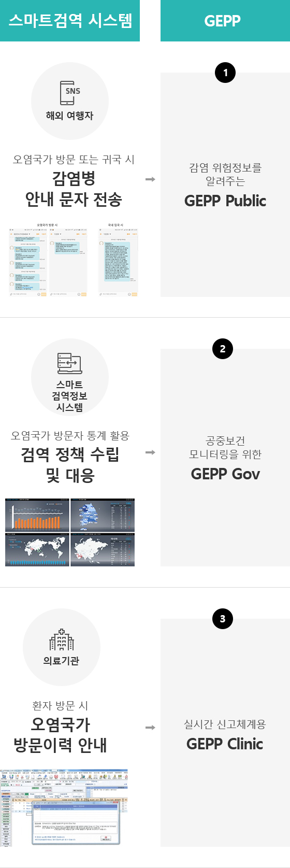
Task: Click the medical institution hospital building icon
Action: coord(62,639)
